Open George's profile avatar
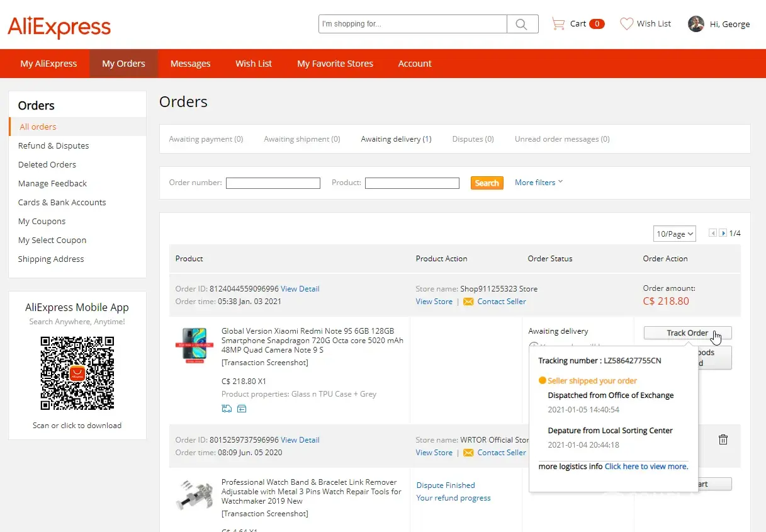 point(696,24)
